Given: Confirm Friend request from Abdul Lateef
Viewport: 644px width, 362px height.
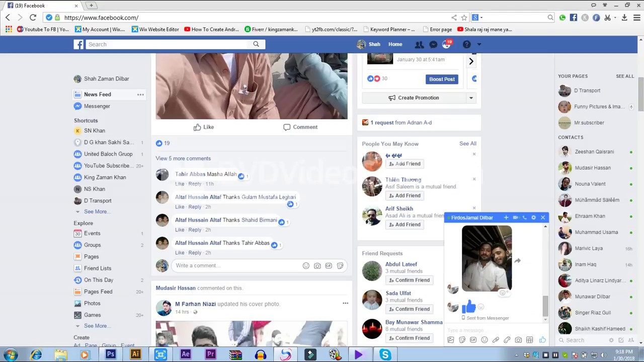Looking at the screenshot, I should click(409, 280).
